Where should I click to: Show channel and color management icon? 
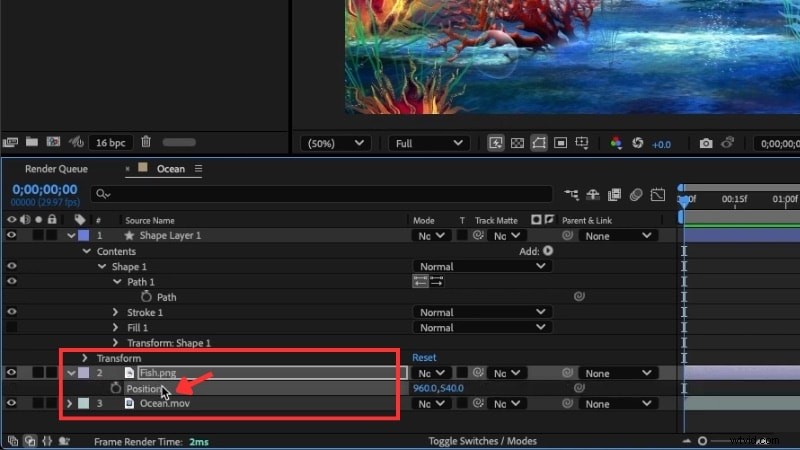click(616, 143)
